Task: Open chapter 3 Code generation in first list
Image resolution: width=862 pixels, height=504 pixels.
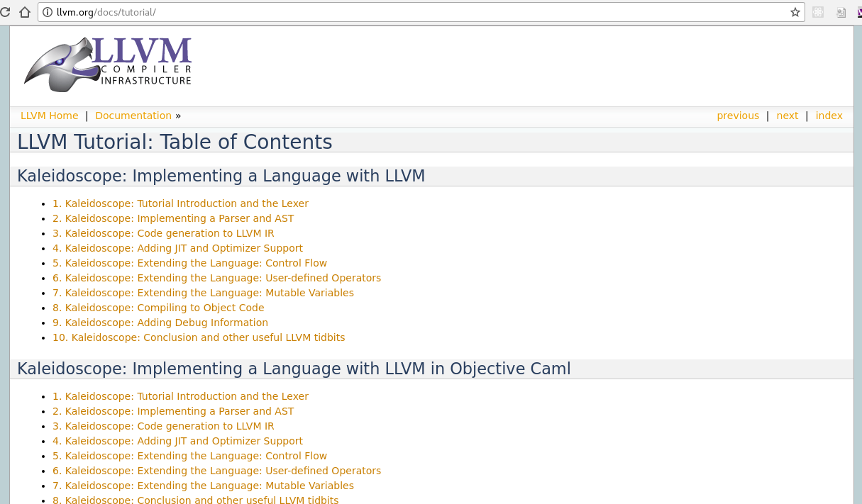Action: (163, 233)
